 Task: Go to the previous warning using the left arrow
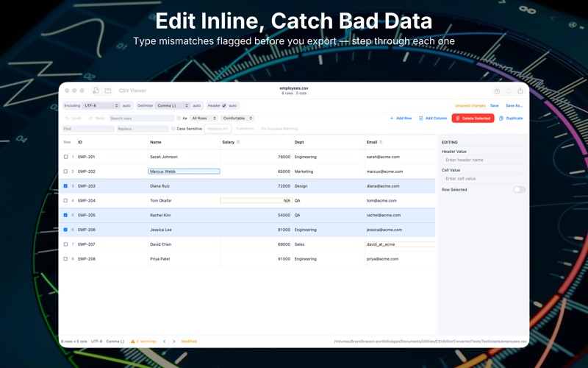tap(164, 342)
